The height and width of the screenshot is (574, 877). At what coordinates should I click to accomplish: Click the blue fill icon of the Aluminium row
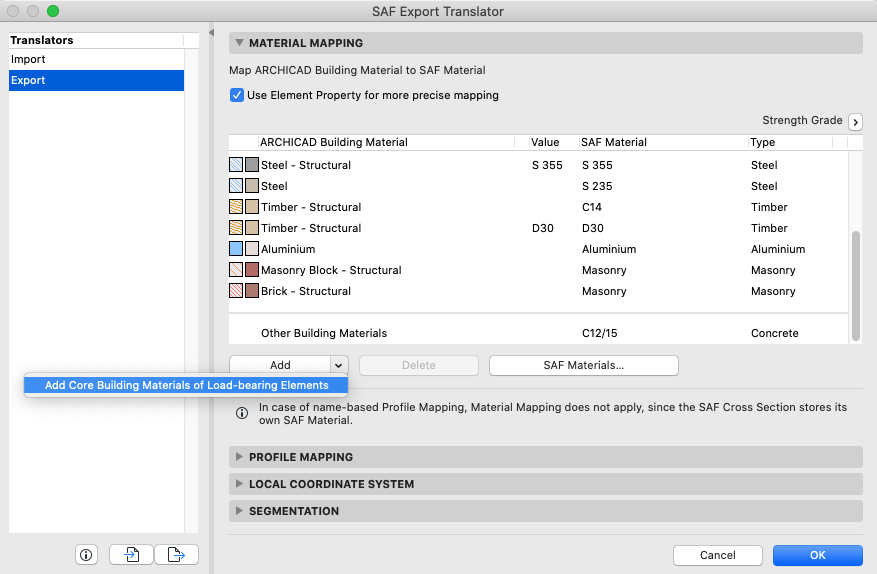(236, 248)
